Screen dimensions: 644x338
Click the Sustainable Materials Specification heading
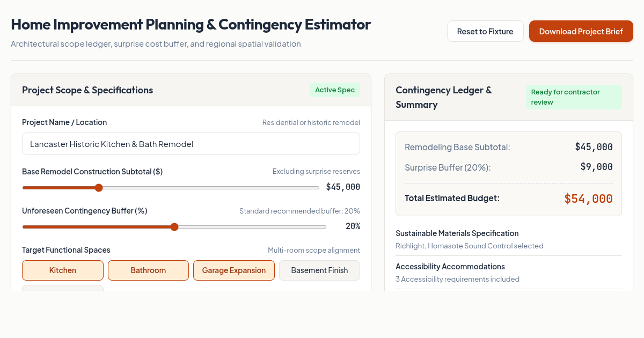click(x=457, y=233)
